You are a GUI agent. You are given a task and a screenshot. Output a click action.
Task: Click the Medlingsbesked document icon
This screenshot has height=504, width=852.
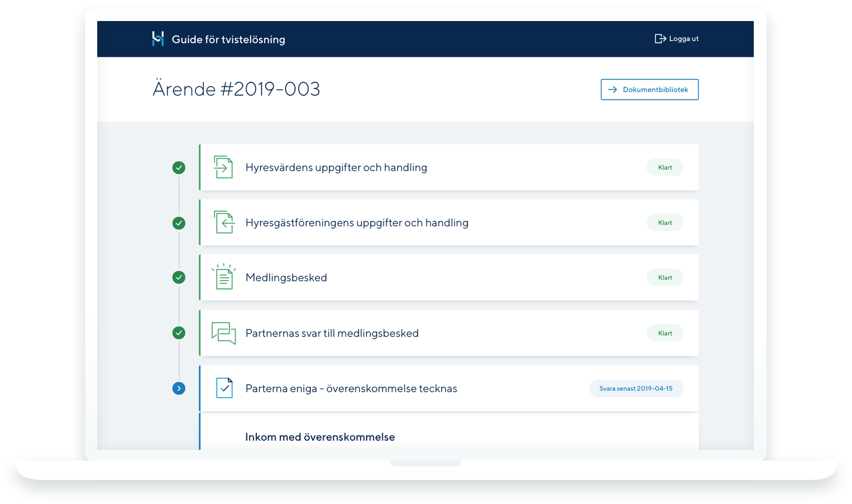(224, 277)
